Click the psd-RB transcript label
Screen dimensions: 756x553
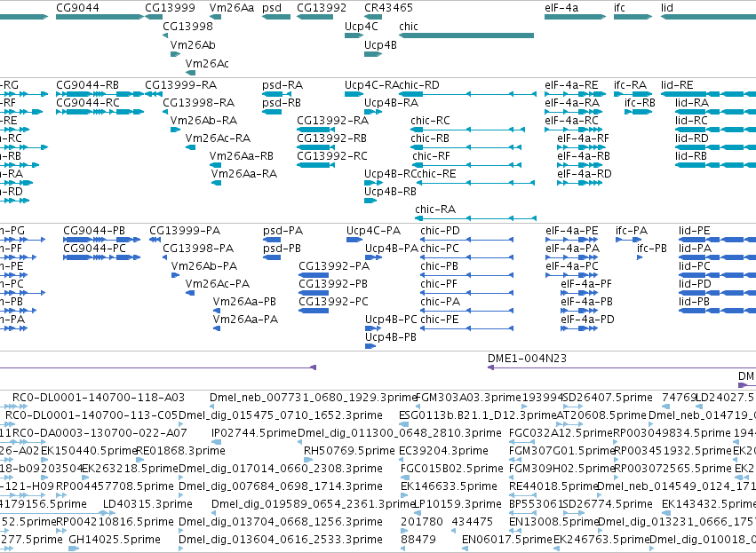click(282, 103)
